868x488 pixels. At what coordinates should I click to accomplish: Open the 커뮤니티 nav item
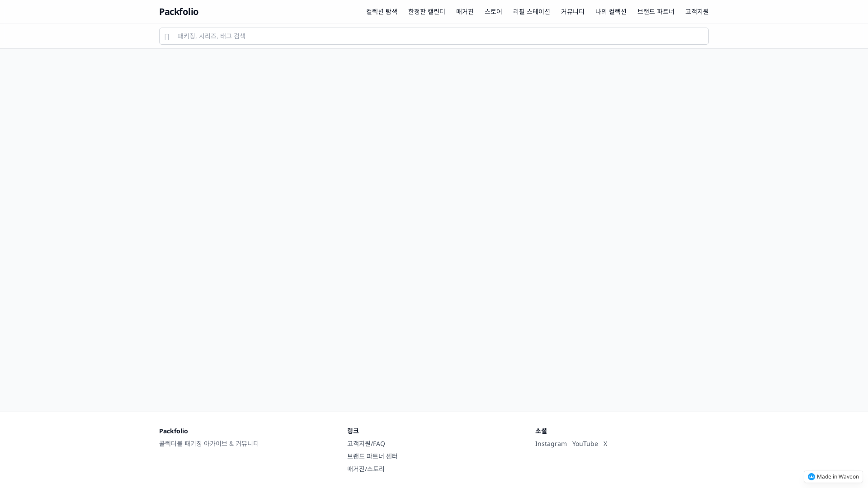point(572,12)
